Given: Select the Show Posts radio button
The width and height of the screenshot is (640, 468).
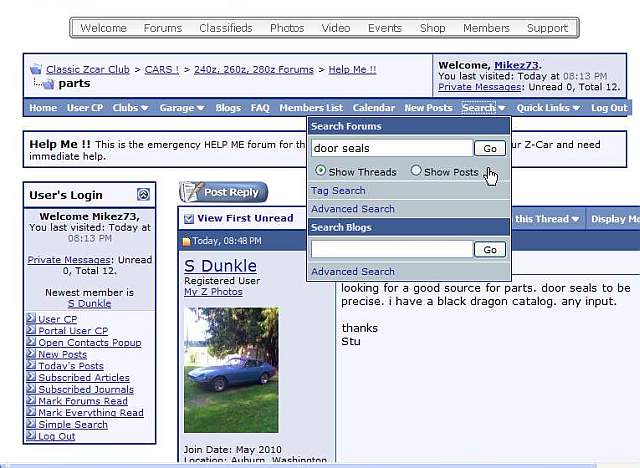Looking at the screenshot, I should point(416,170).
